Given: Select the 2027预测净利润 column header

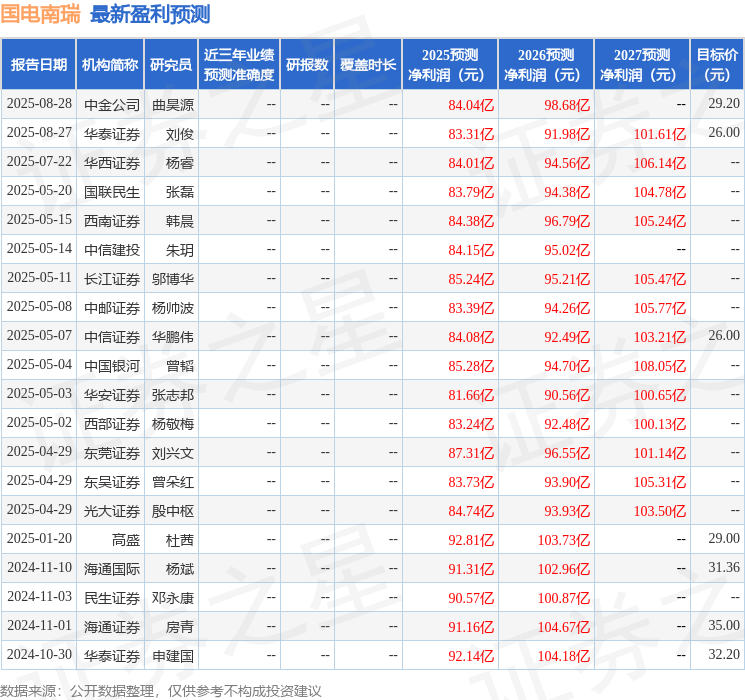Looking at the screenshot, I should (642, 64).
